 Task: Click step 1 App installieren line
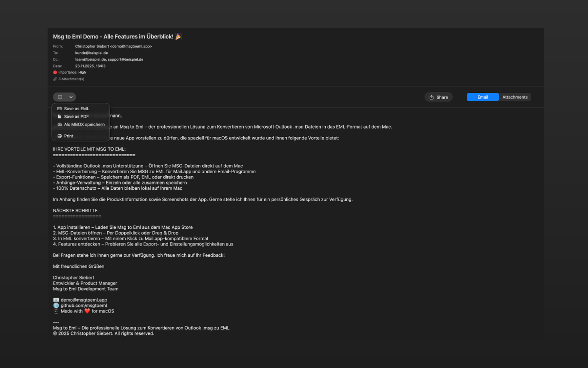pyautogui.click(x=123, y=227)
